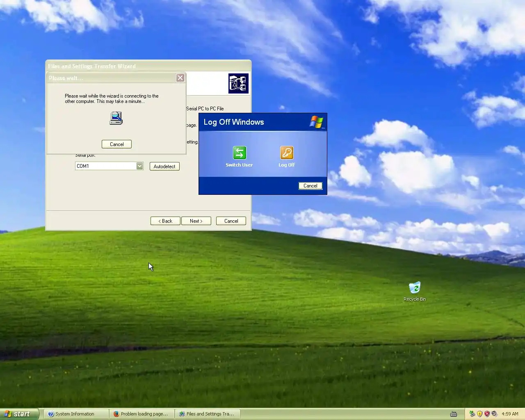Switch to Problem loading page taskbar button
Screen dimensions: 525x420
pos(142,414)
